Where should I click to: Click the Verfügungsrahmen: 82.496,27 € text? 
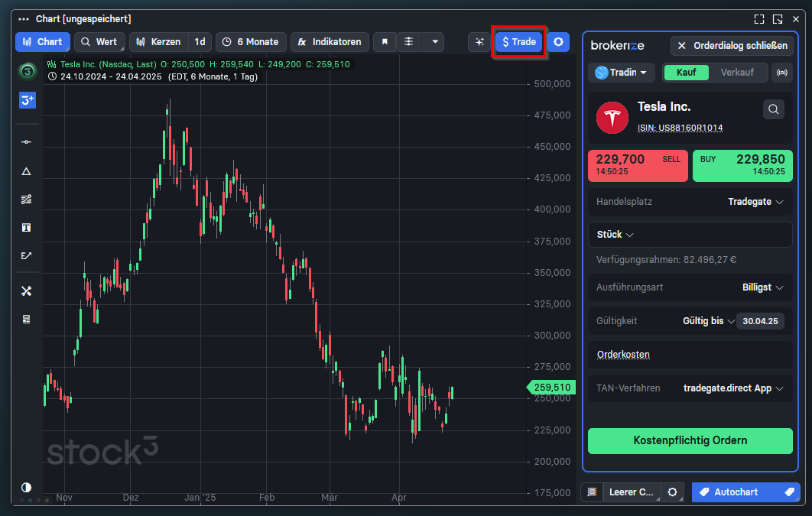[x=666, y=260]
